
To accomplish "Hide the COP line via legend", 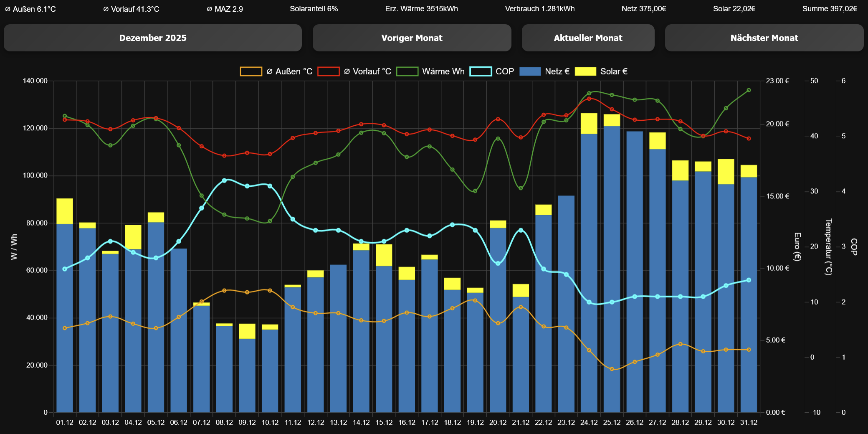I will click(492, 71).
